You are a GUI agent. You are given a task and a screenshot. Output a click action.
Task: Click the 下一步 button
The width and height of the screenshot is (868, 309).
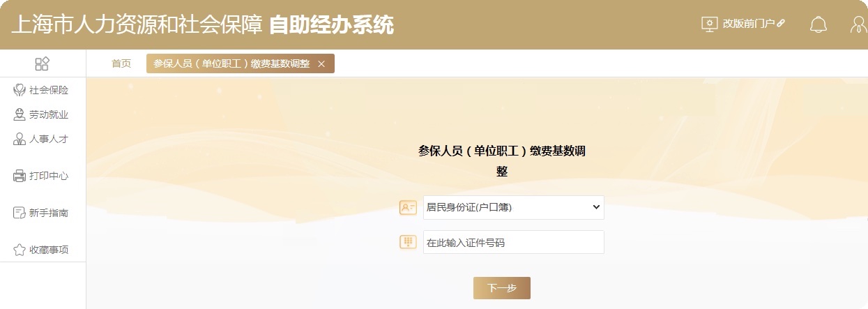click(502, 288)
